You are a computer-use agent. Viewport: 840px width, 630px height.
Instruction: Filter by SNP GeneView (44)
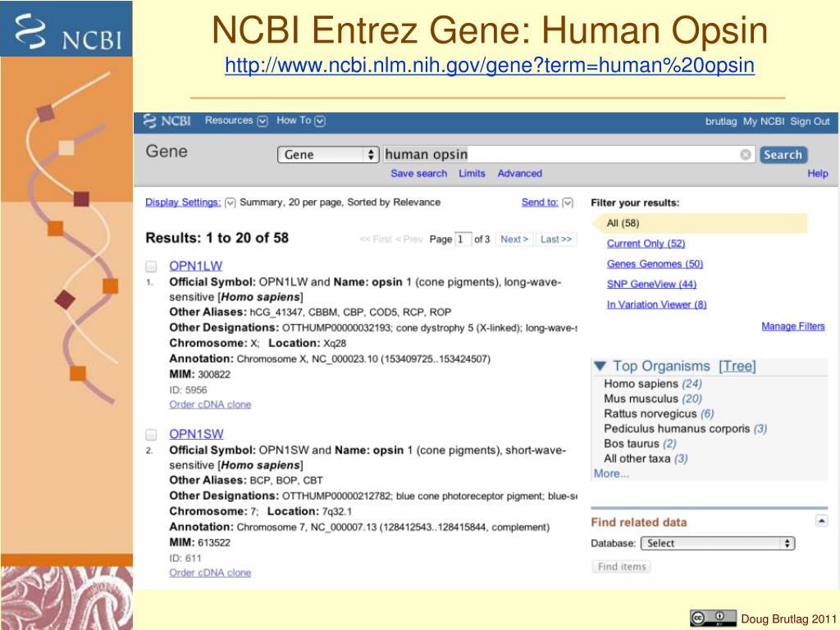(651, 285)
